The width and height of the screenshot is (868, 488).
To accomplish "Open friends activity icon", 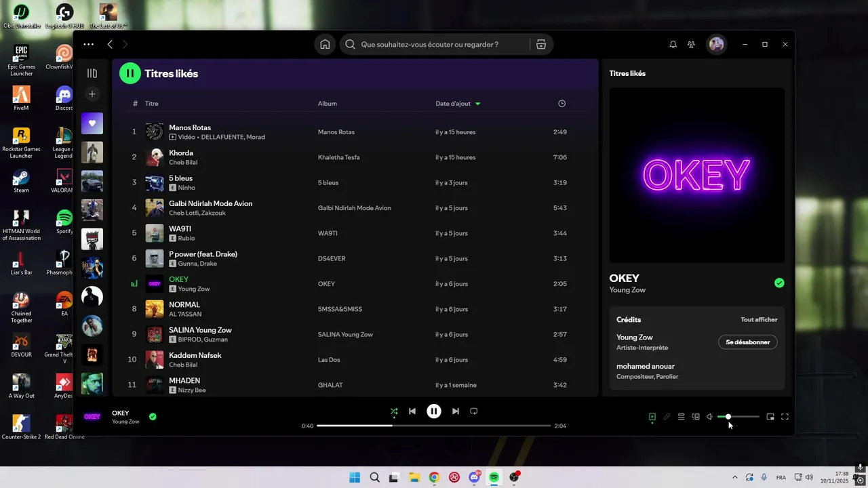I will 691,44.
